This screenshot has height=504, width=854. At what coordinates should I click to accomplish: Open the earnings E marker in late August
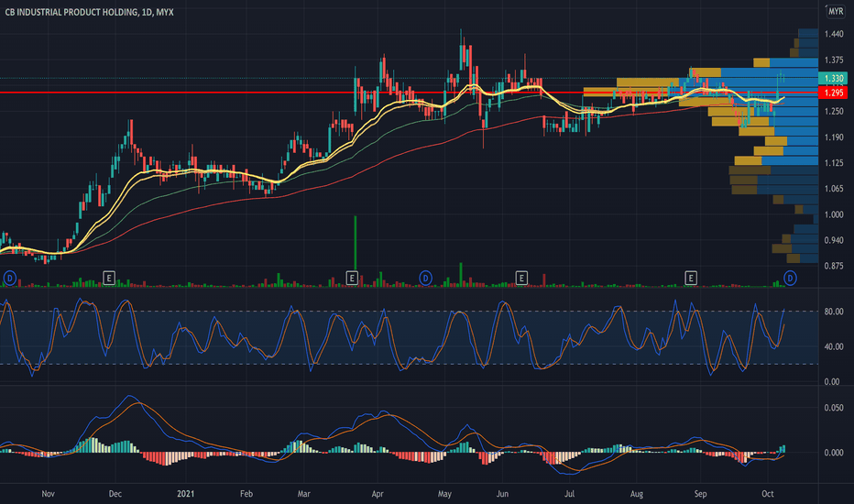coord(691,279)
